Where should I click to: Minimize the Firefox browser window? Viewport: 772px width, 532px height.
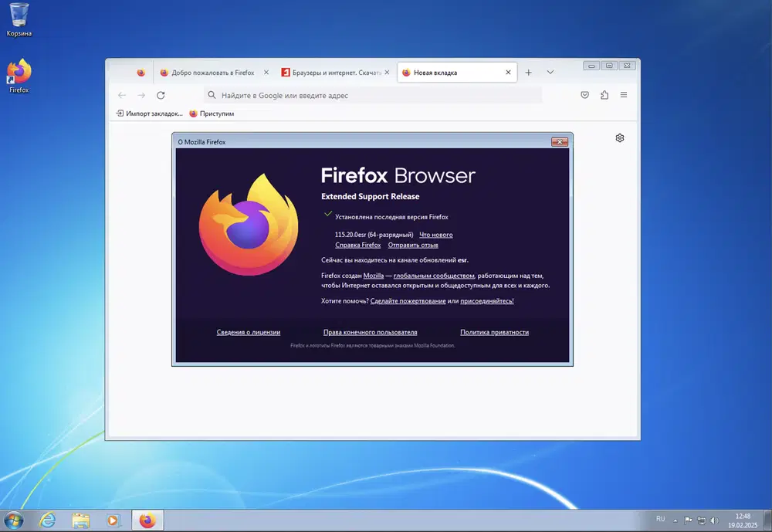591,66
